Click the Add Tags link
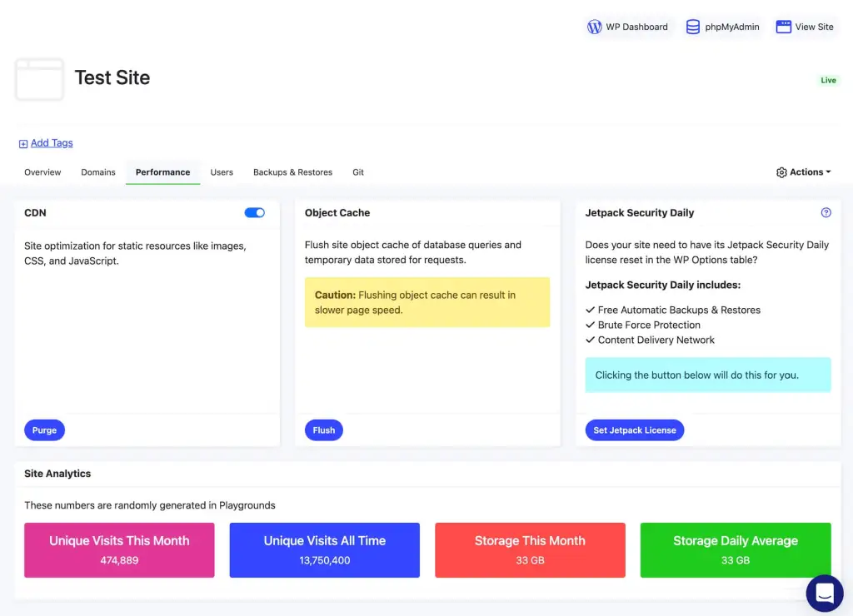Screen dimensions: 853x616 (52, 143)
